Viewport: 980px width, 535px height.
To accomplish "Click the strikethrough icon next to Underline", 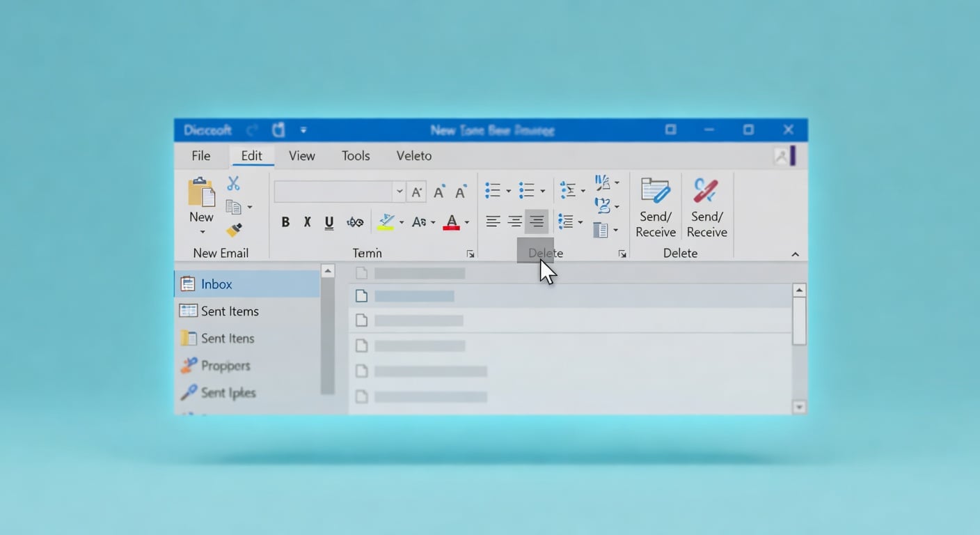I will (355, 222).
